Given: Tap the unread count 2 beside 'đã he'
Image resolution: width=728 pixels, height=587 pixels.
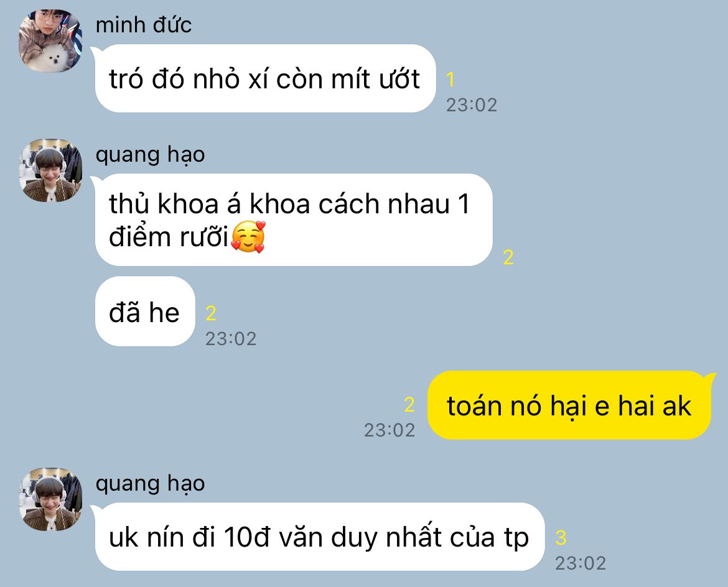Looking at the screenshot, I should click(211, 313).
